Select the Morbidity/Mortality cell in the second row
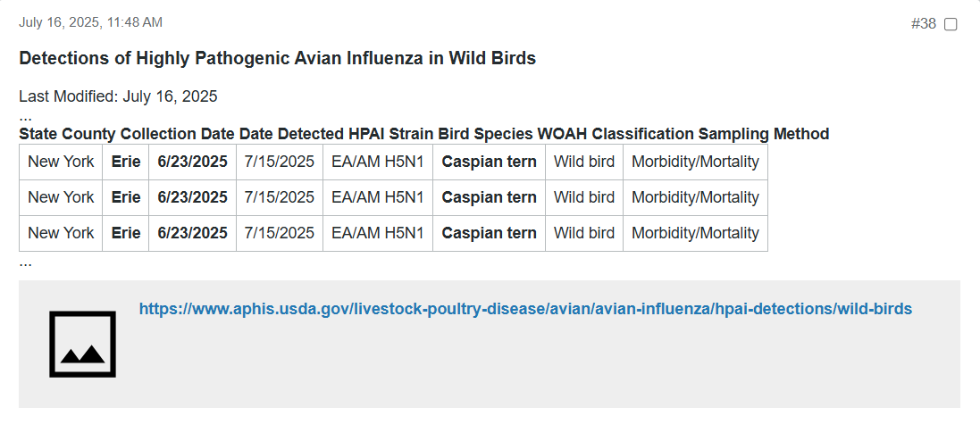 (x=695, y=197)
